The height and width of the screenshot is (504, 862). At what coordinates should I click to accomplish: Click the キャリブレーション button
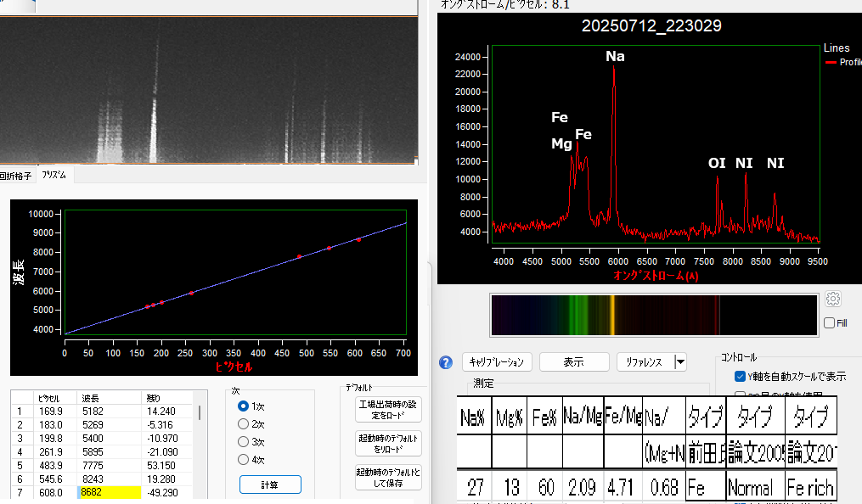coord(498,362)
